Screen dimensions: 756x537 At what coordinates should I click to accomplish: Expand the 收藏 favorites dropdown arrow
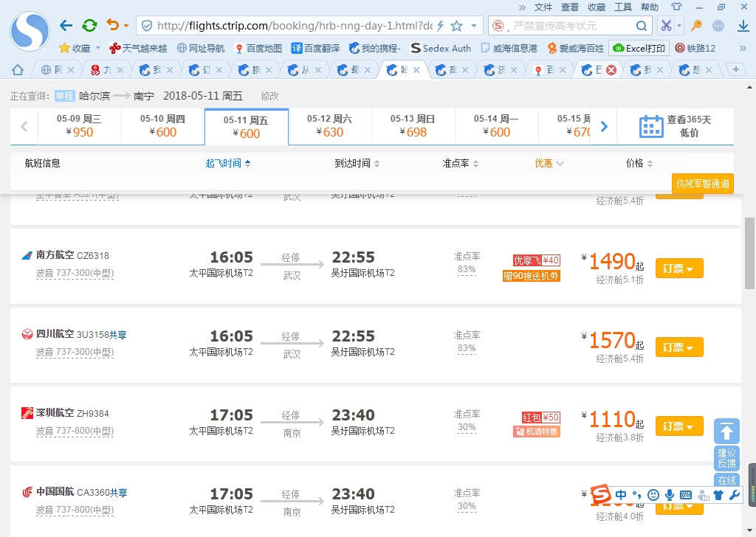[98, 48]
